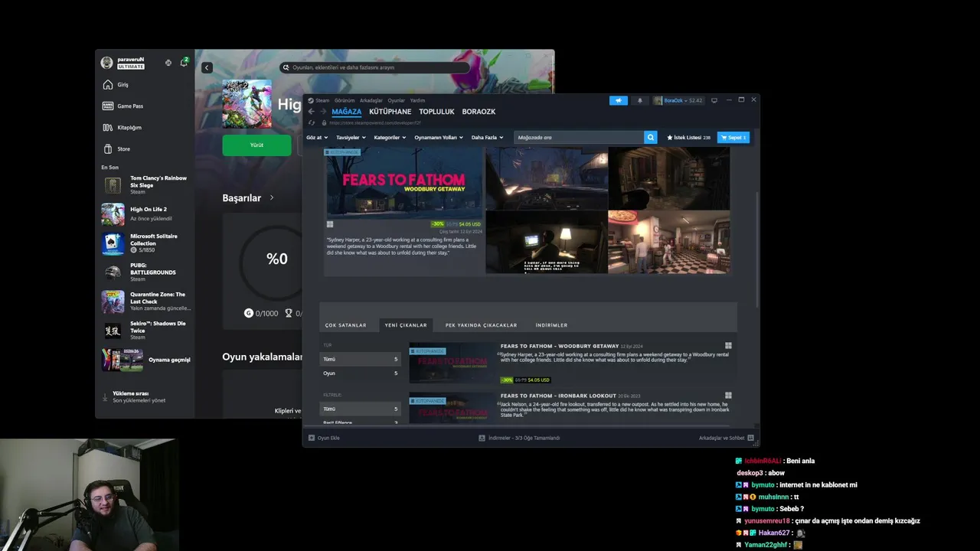
Task: Switch to the ÇOK SATANLAR tab
Action: click(x=345, y=325)
